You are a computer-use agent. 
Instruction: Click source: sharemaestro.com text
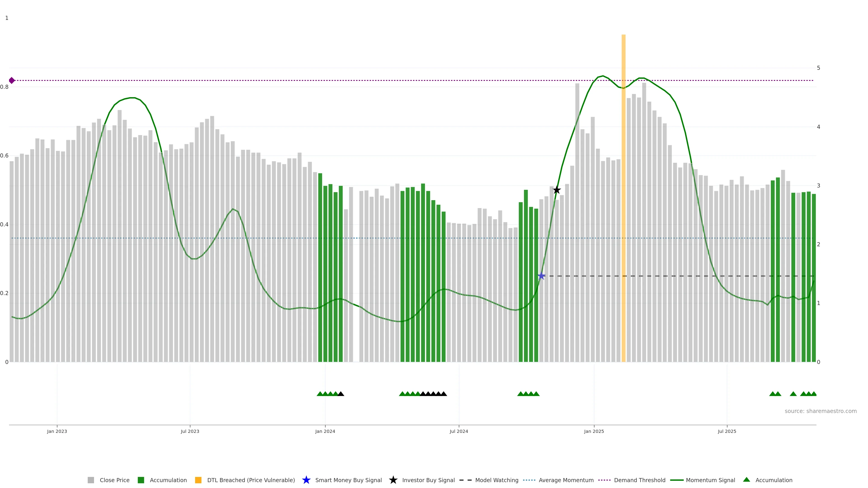point(821,411)
